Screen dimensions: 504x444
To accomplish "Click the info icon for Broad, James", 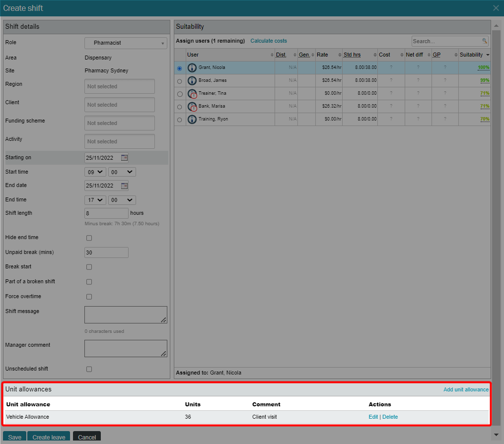I will 192,80.
